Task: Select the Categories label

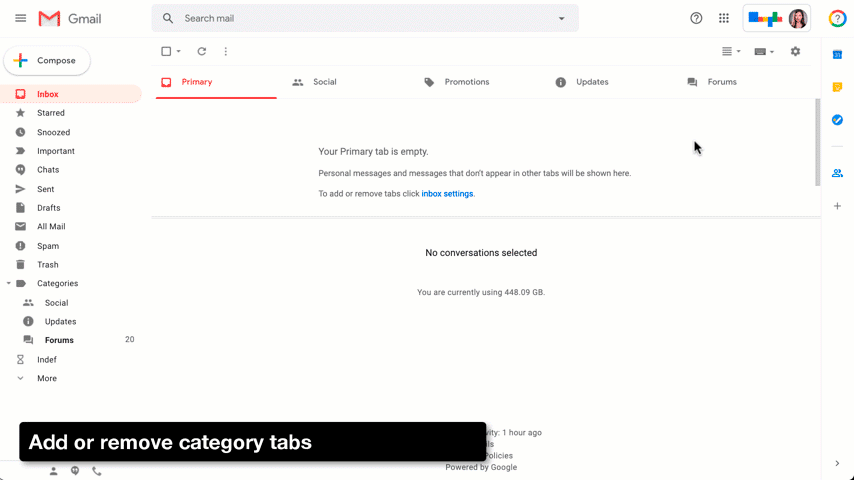Action: [x=57, y=283]
